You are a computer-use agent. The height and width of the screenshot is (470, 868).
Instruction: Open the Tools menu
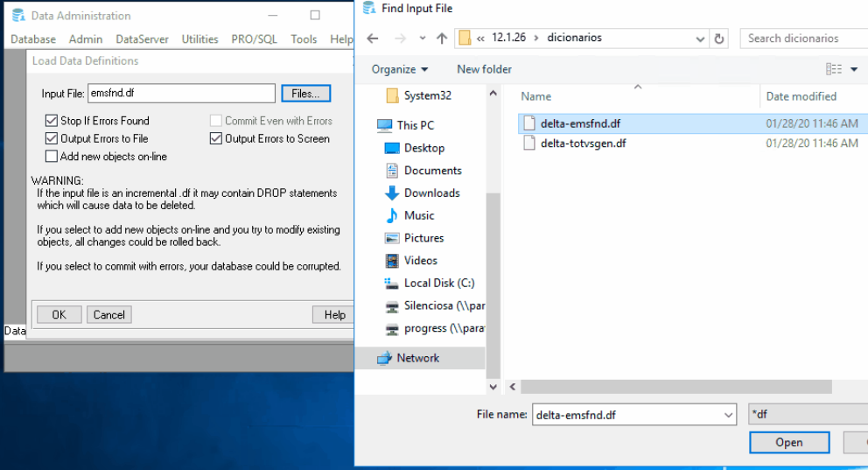tap(304, 39)
